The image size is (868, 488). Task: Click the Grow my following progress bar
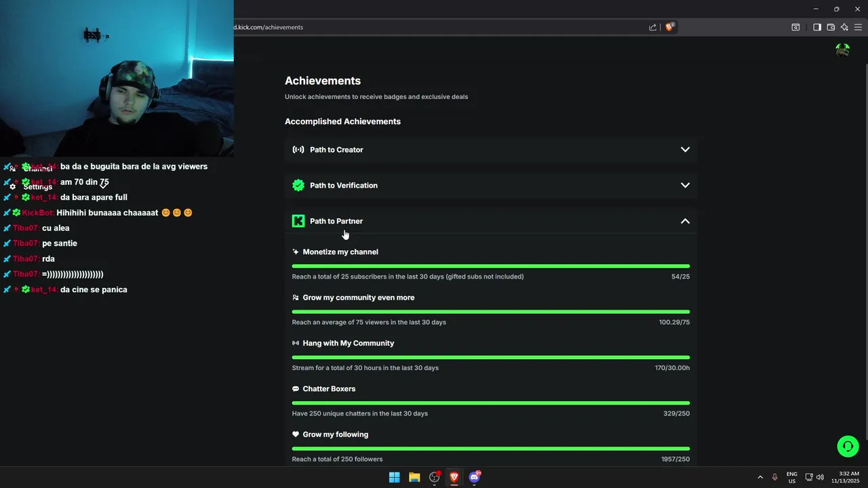click(x=491, y=449)
